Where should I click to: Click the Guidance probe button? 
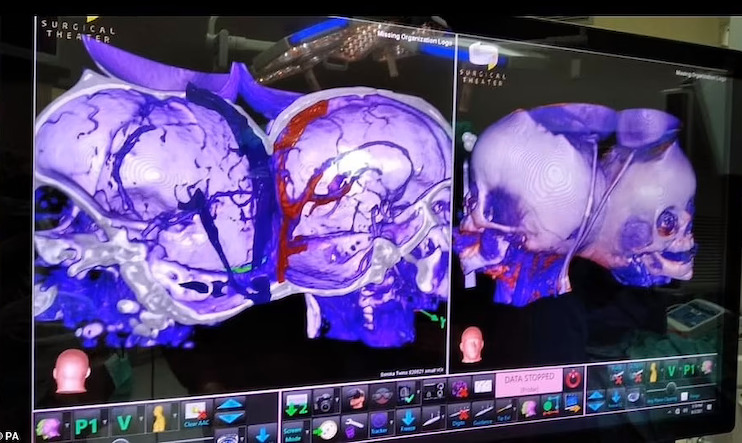[482, 413]
